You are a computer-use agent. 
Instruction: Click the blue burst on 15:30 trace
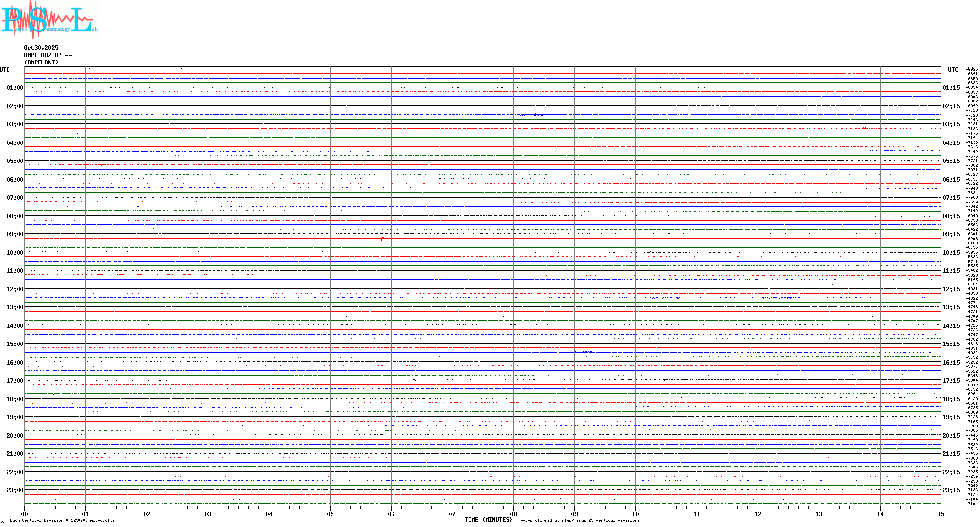click(585, 352)
